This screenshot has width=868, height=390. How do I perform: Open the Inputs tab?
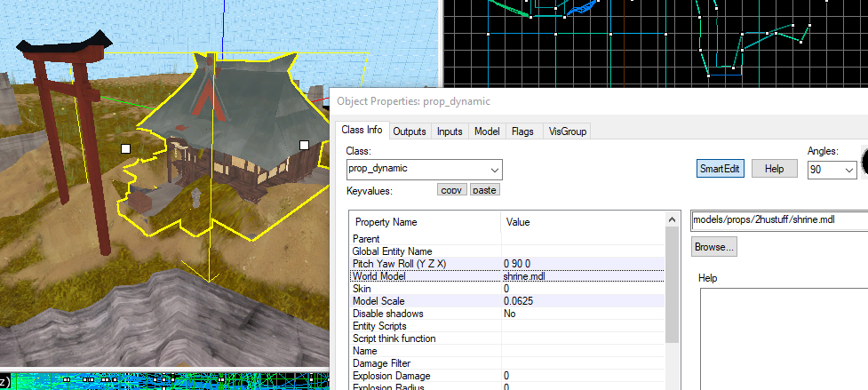450,131
